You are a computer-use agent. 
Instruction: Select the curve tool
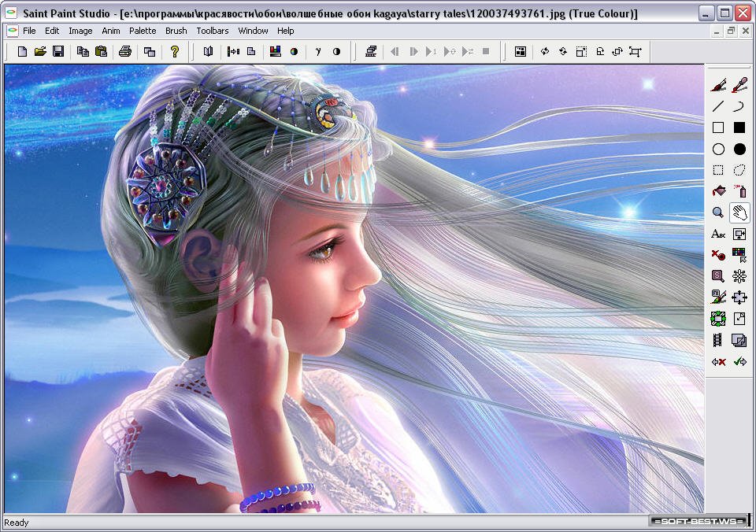(739, 106)
